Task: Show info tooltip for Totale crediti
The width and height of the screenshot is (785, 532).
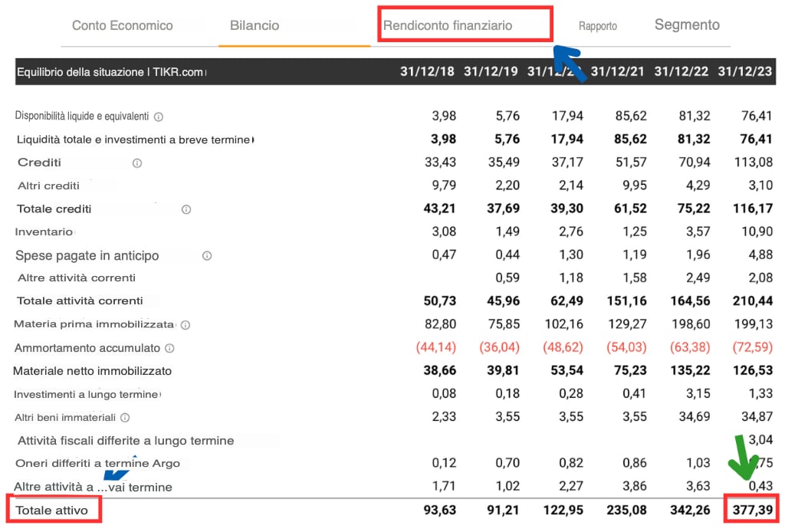Action: [x=186, y=209]
